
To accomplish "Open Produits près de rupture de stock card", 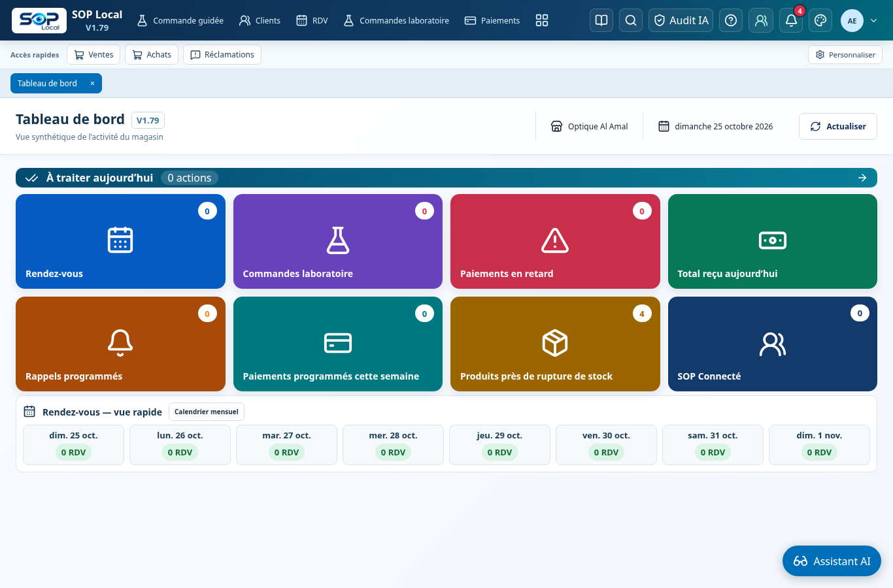I will pyautogui.click(x=555, y=344).
